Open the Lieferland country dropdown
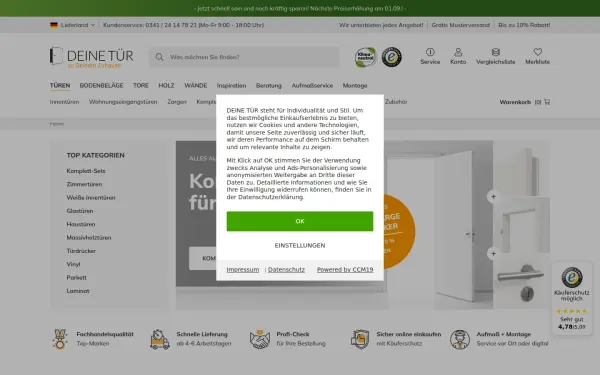Image resolution: width=600 pixels, height=375 pixels. point(72,25)
